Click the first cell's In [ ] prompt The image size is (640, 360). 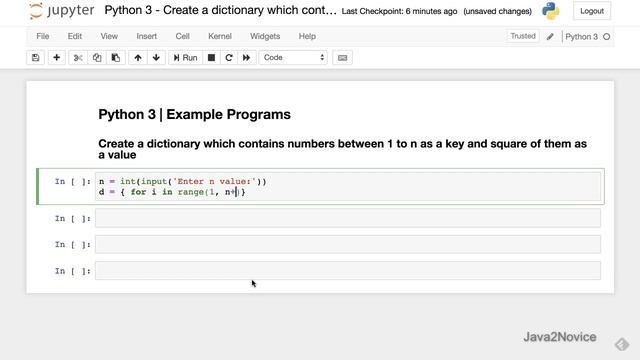point(73,182)
